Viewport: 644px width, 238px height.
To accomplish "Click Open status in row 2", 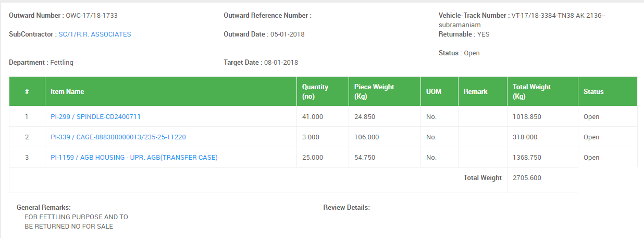I will pos(591,137).
